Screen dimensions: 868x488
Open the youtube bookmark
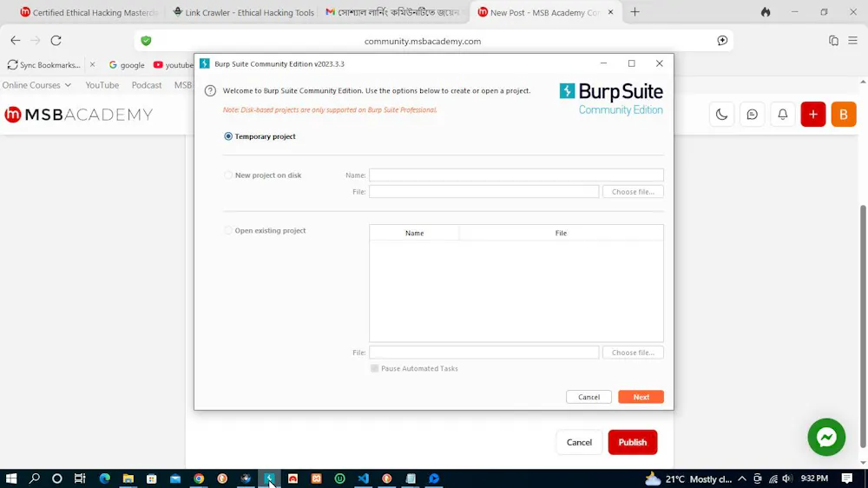click(173, 65)
